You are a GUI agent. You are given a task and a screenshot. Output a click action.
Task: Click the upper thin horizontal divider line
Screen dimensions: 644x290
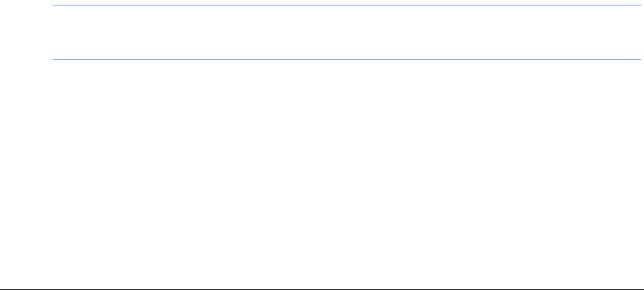point(348,5)
